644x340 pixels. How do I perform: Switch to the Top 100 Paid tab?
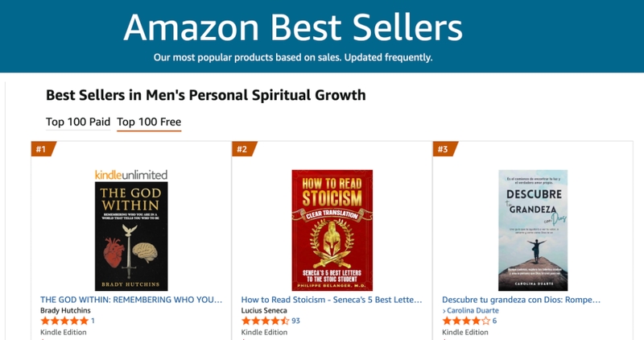(x=77, y=122)
